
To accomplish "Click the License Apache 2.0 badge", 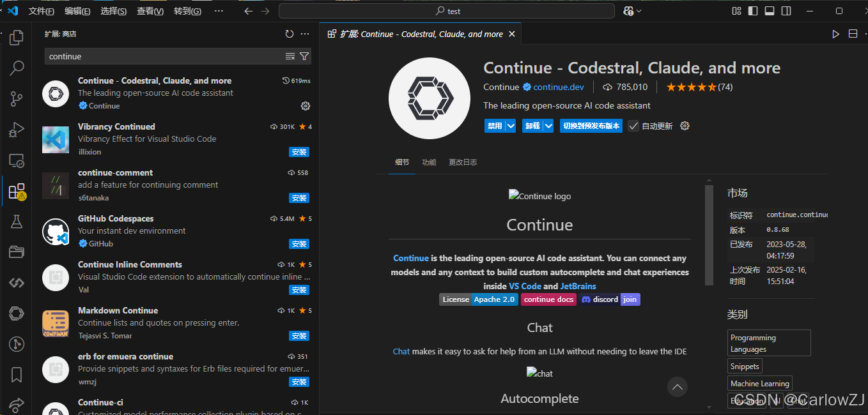I will 478,299.
